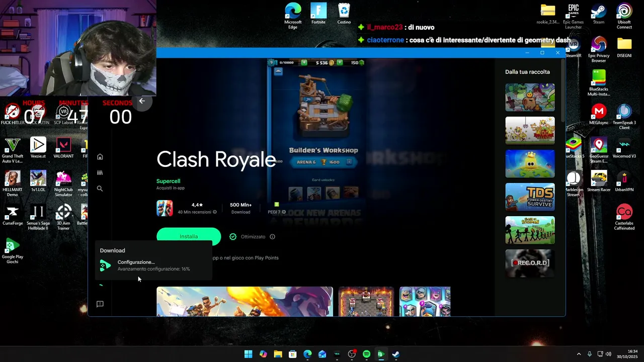644x362 pixels.
Task: Open Senua's Saga Hellblade II icon
Action: click(38, 217)
